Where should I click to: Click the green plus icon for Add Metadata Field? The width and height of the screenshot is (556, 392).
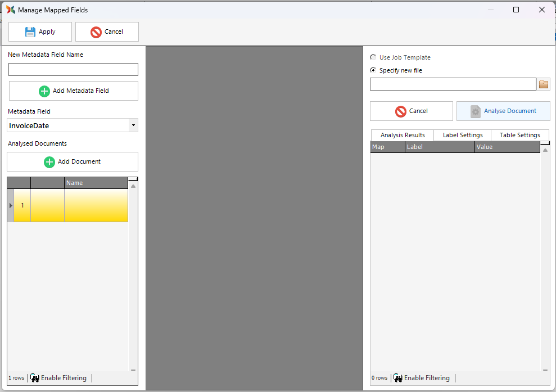pyautogui.click(x=44, y=91)
